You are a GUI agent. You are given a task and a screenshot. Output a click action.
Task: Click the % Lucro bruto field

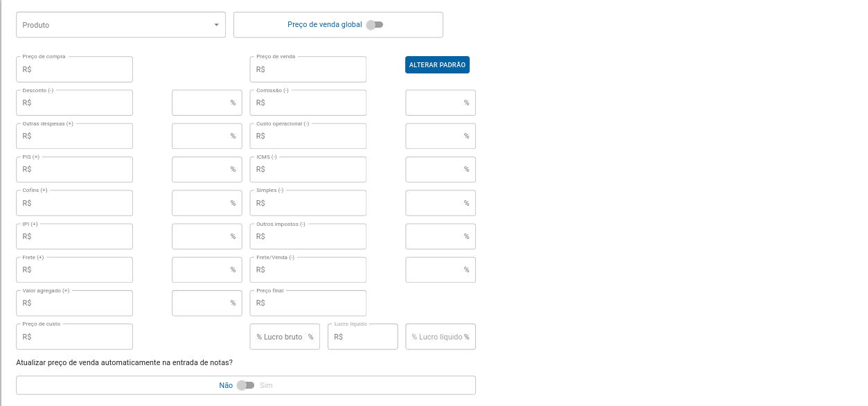tap(285, 337)
